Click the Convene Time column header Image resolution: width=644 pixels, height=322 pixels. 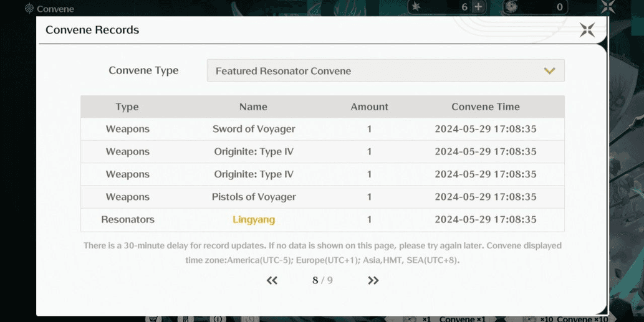(x=486, y=107)
